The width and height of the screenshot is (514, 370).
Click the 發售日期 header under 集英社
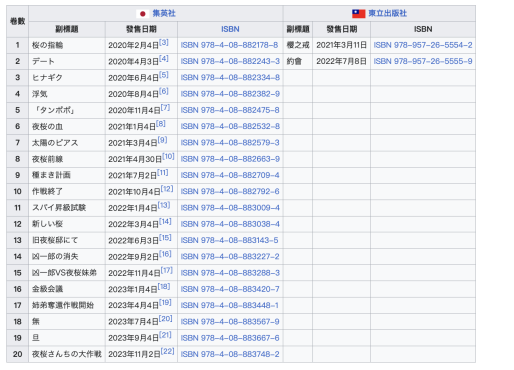[x=141, y=29]
